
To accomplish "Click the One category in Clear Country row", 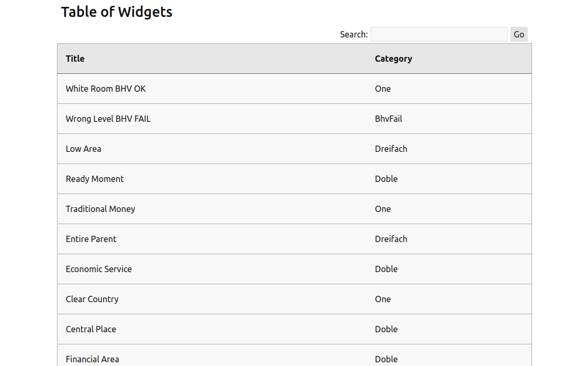I will (x=383, y=299).
